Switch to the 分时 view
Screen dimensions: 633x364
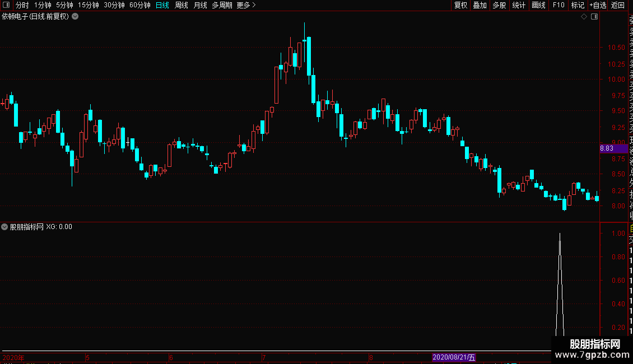[x=22, y=5]
